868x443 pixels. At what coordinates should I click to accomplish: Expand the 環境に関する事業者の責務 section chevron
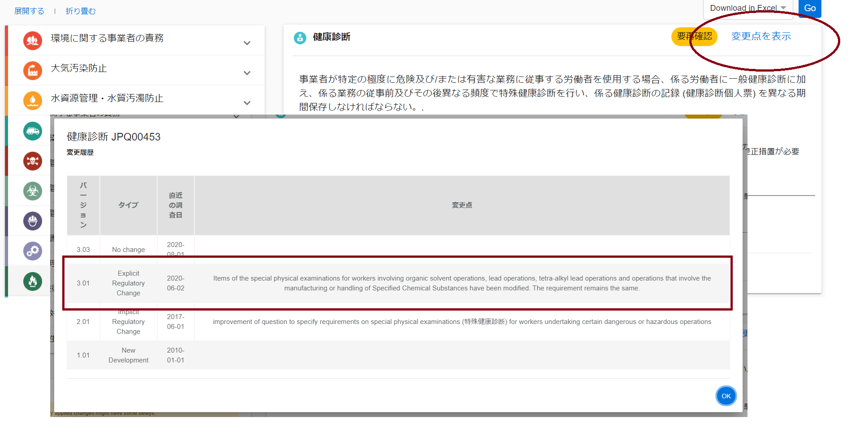[x=247, y=43]
